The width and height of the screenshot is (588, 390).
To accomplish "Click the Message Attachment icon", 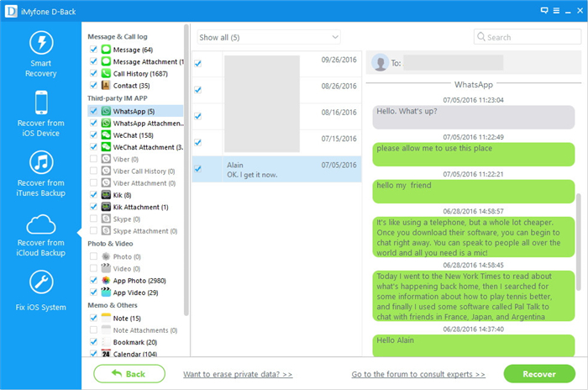I will pos(106,61).
